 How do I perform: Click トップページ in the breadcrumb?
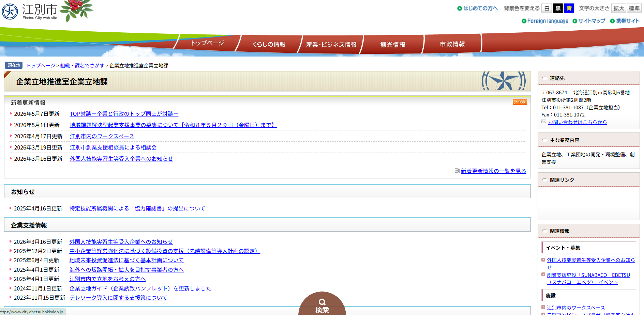(x=41, y=65)
